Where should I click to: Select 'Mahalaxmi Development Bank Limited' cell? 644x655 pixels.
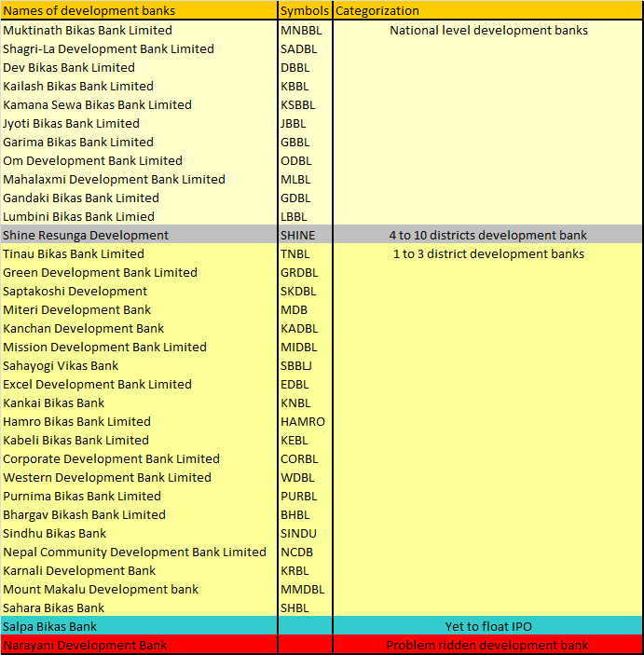[x=139, y=179]
